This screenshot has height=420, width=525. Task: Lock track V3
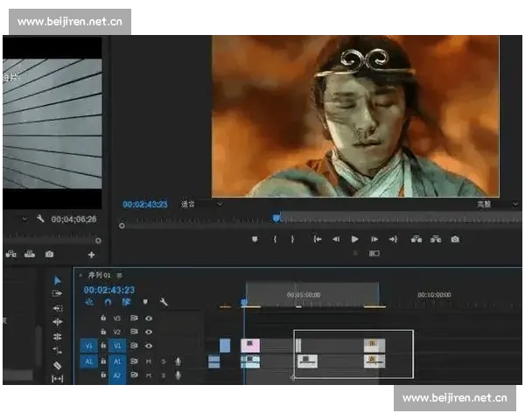tap(103, 318)
